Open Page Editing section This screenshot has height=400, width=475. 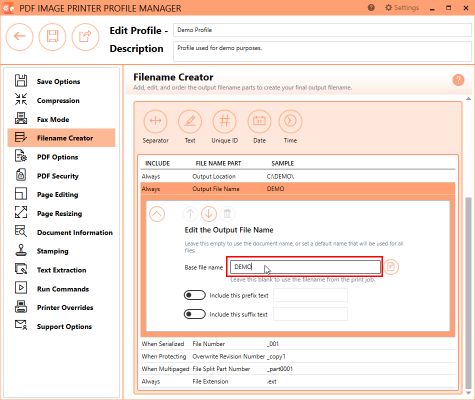(61, 195)
